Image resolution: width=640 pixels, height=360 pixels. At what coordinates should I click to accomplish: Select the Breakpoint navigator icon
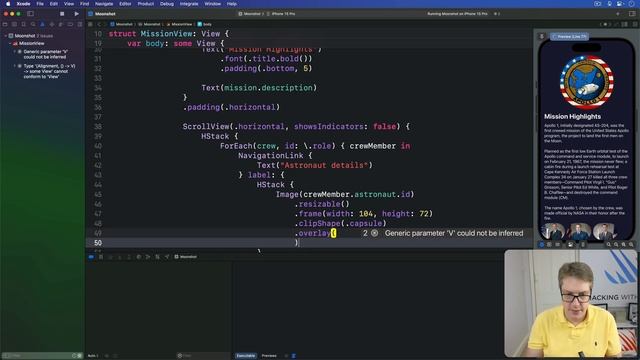click(x=70, y=24)
